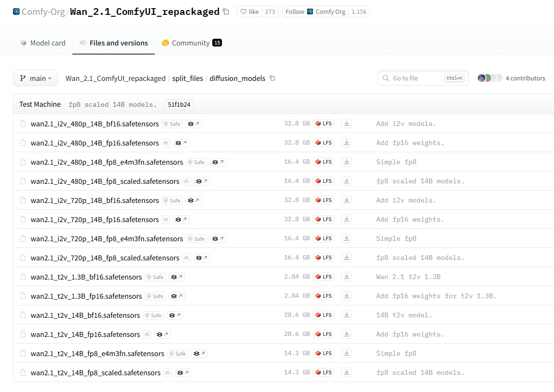Open commit 51f1b24
The width and height of the screenshot is (554, 392).
[x=179, y=104]
